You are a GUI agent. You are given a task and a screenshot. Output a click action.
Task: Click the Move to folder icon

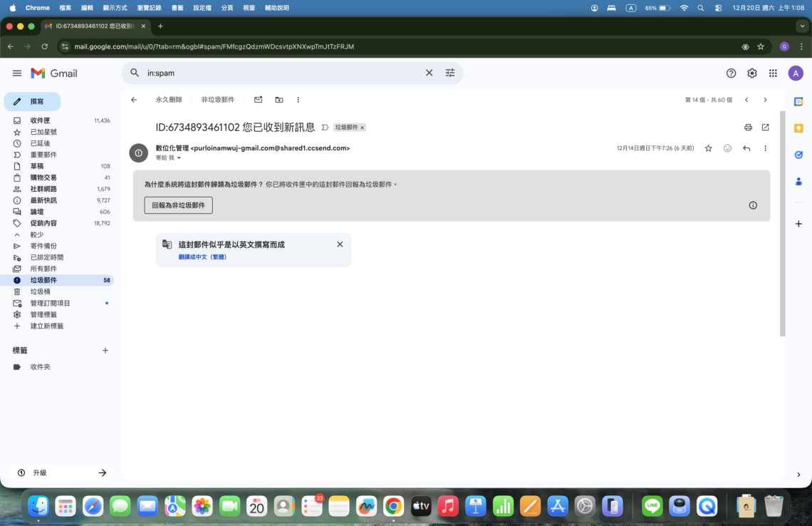[279, 100]
